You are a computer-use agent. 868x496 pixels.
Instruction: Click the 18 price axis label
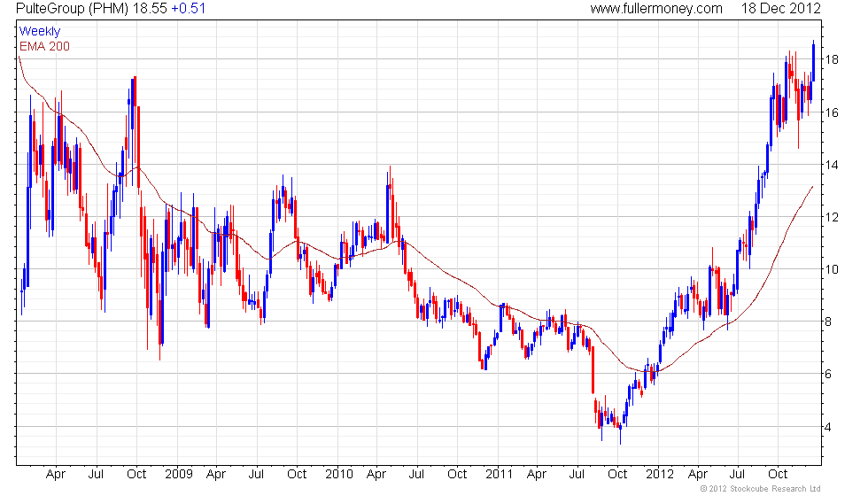pyautogui.click(x=832, y=60)
